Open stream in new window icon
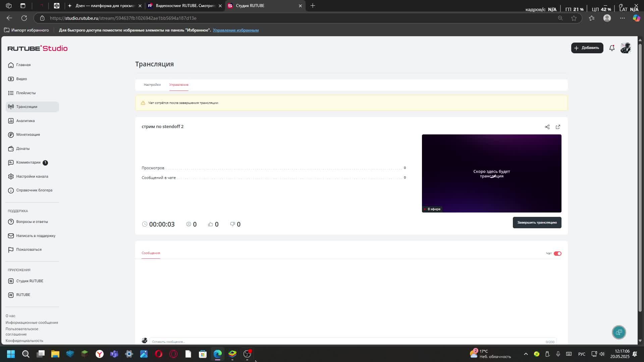 point(558,127)
